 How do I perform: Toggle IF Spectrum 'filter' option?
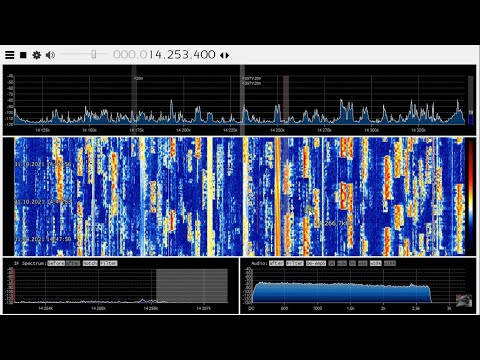pyautogui.click(x=109, y=263)
